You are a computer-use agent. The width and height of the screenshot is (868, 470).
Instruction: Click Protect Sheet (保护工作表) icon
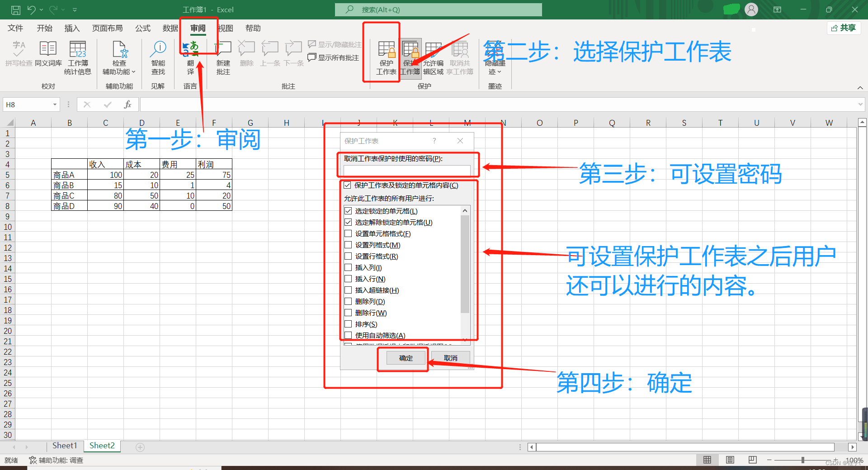click(386, 49)
